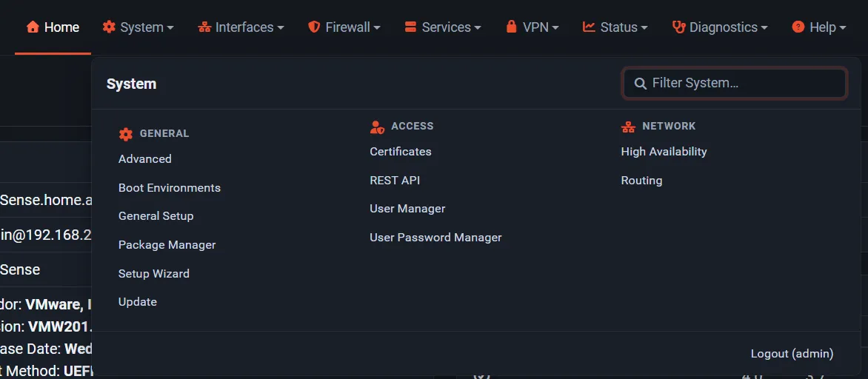Click the Services server icon
The image size is (868, 379).
click(410, 27)
